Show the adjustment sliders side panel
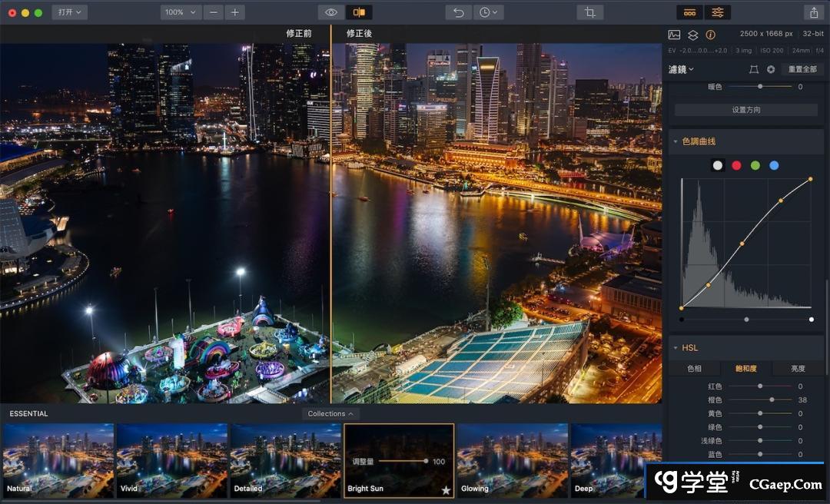Image resolution: width=830 pixels, height=504 pixels. [x=718, y=12]
